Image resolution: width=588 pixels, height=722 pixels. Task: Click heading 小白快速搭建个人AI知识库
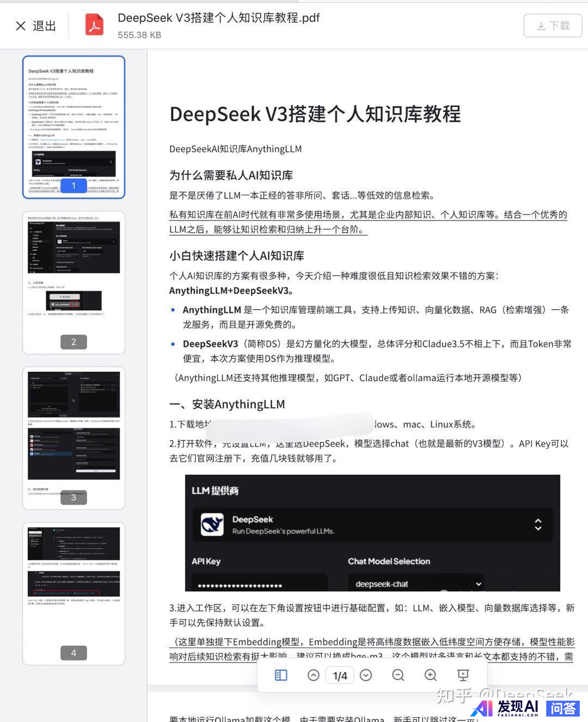coord(236,256)
